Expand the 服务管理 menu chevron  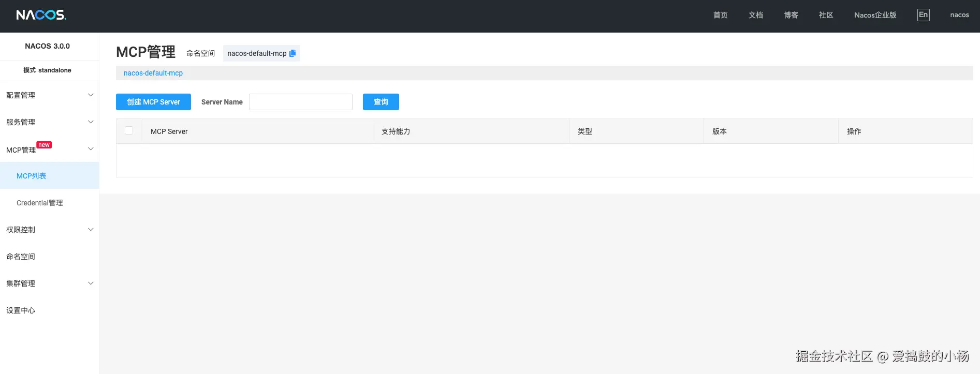[x=91, y=122]
